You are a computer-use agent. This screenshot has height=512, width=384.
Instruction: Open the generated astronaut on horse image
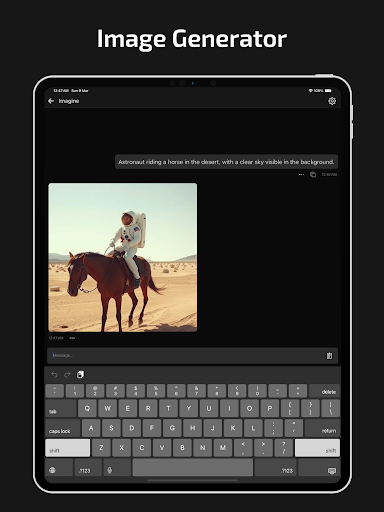[123, 257]
